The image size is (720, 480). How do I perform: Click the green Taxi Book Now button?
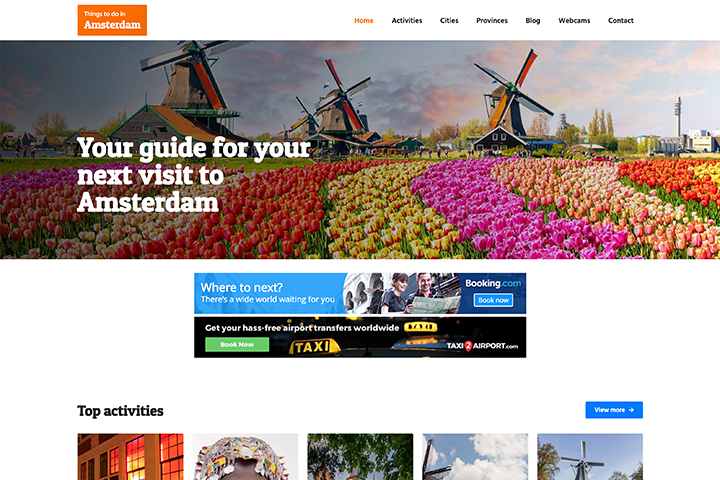pyautogui.click(x=237, y=344)
